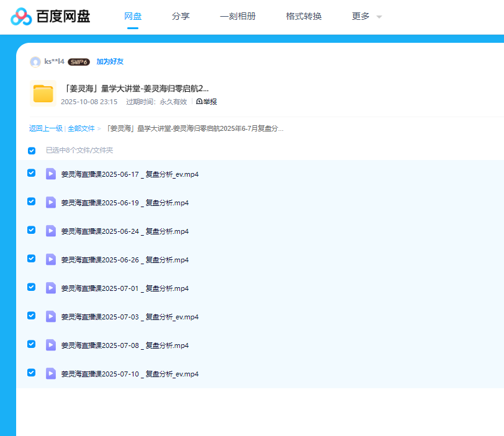
Task: Click video icon for 2025-06-24 file
Action: pyautogui.click(x=51, y=231)
